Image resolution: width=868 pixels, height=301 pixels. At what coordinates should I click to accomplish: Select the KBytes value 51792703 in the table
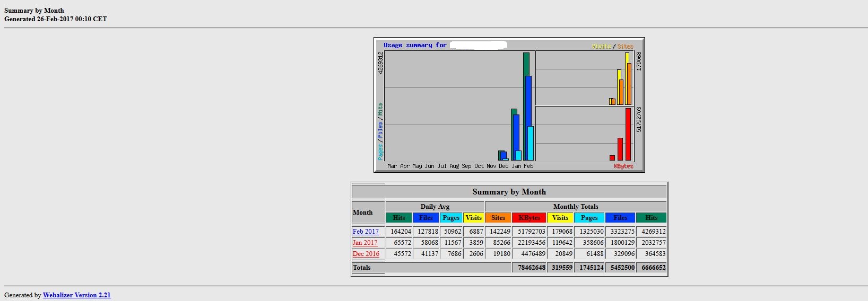(532, 232)
